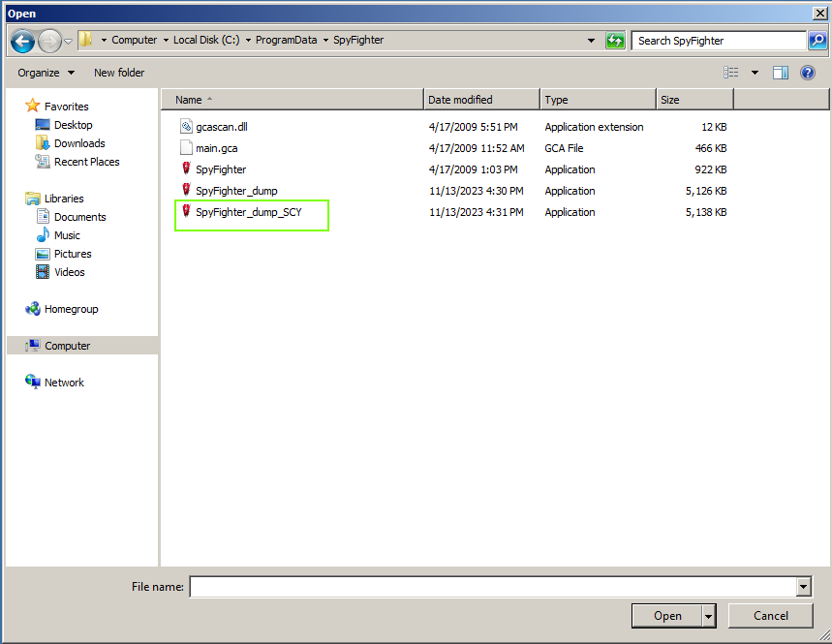Change your view icon
832x644 pixels.
(731, 73)
